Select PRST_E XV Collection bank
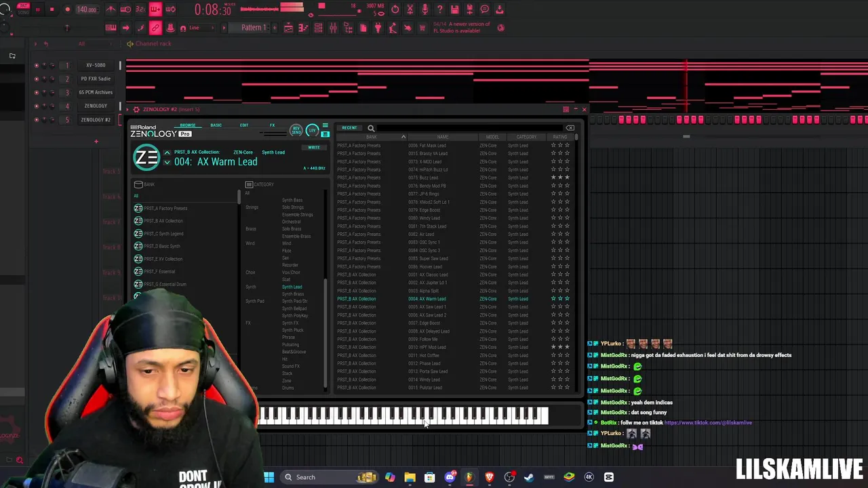 tap(163, 259)
